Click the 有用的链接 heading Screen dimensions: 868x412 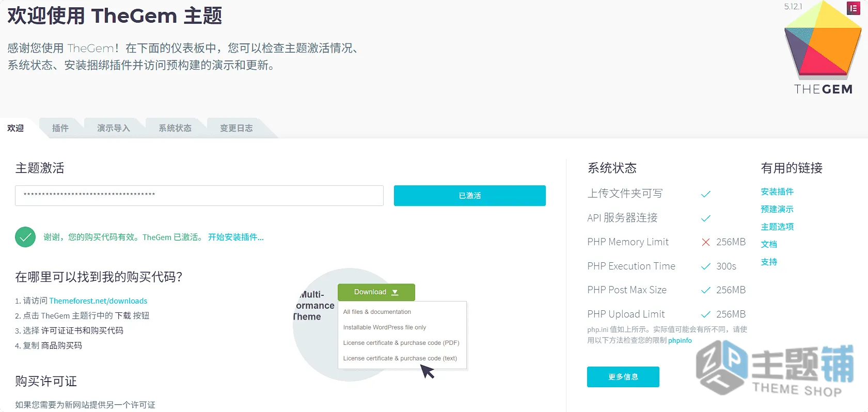point(792,168)
